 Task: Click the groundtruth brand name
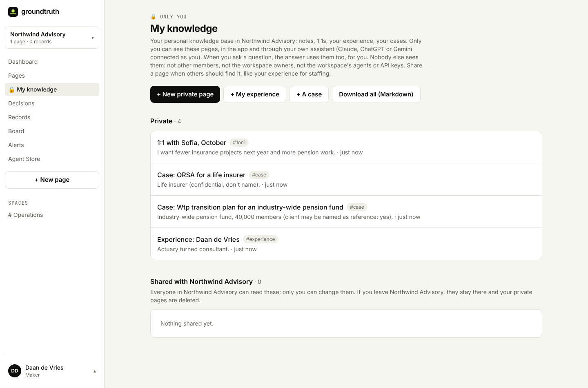click(40, 11)
